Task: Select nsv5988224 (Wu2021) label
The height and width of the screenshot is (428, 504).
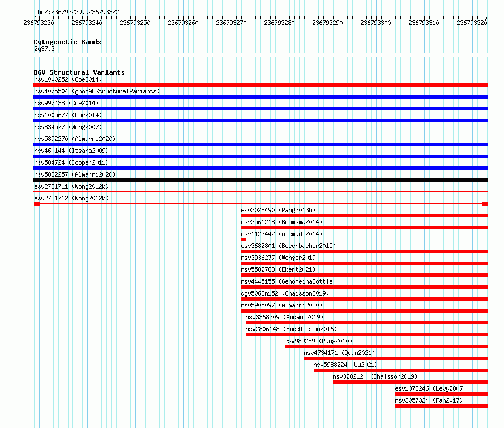Action: 345,365
